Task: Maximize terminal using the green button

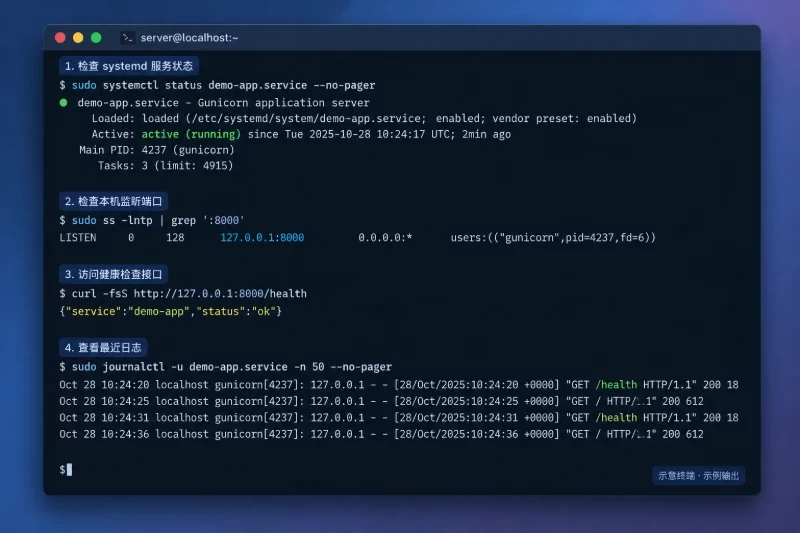Action: (96, 38)
